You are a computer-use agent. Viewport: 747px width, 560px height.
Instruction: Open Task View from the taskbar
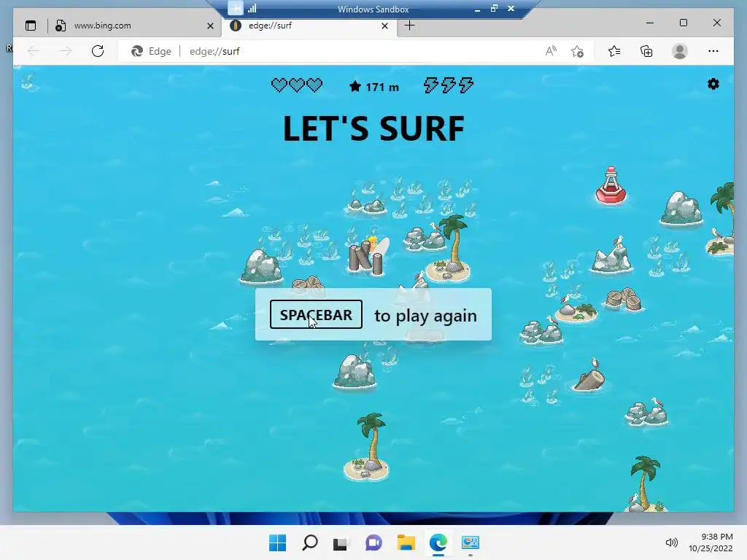(341, 542)
